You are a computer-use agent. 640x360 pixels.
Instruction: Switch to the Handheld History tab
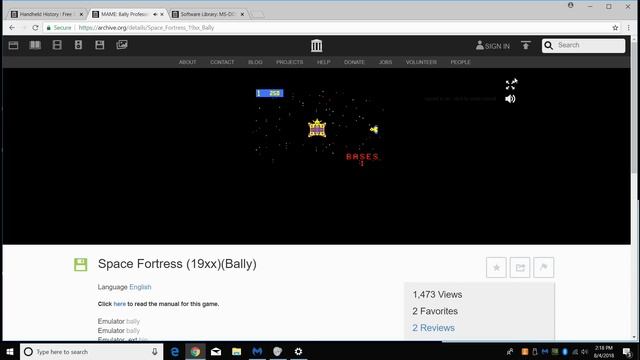[46, 14]
